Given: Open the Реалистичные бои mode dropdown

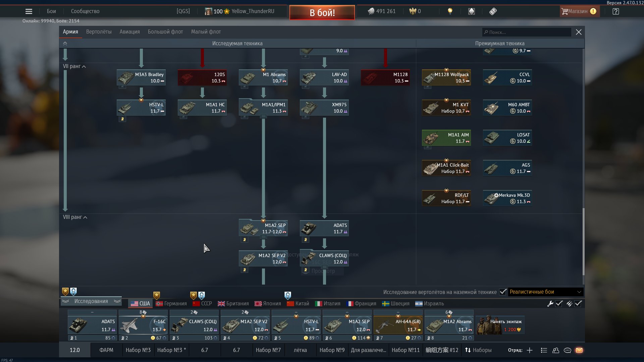Looking at the screenshot, I should click(545, 292).
